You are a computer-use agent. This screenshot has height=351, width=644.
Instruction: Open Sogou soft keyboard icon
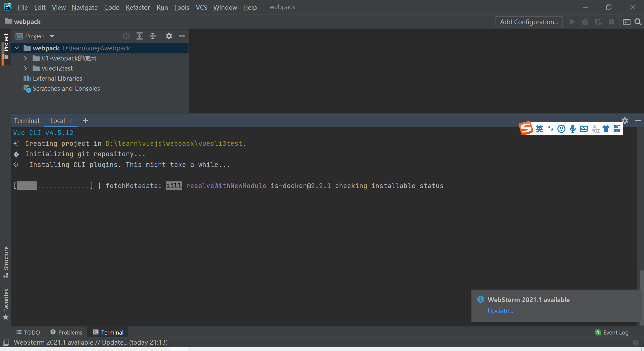pos(584,129)
